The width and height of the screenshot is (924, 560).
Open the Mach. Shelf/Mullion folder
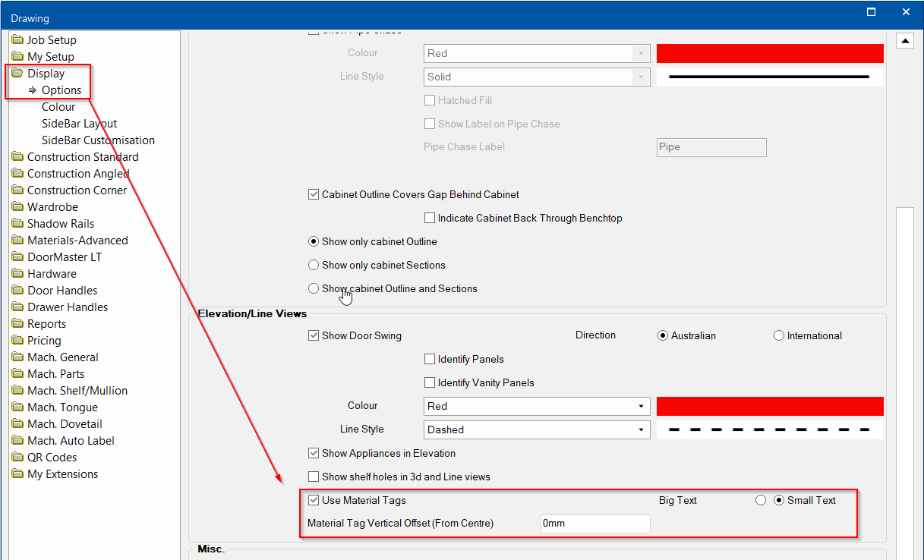tap(70, 391)
